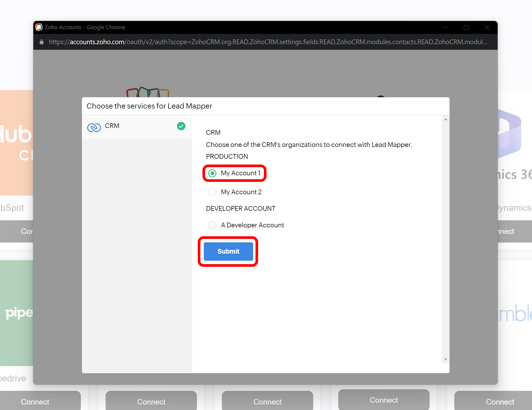Click the Zoho Accounts URL address bar
The width and height of the screenshot is (532, 410).
[x=268, y=42]
